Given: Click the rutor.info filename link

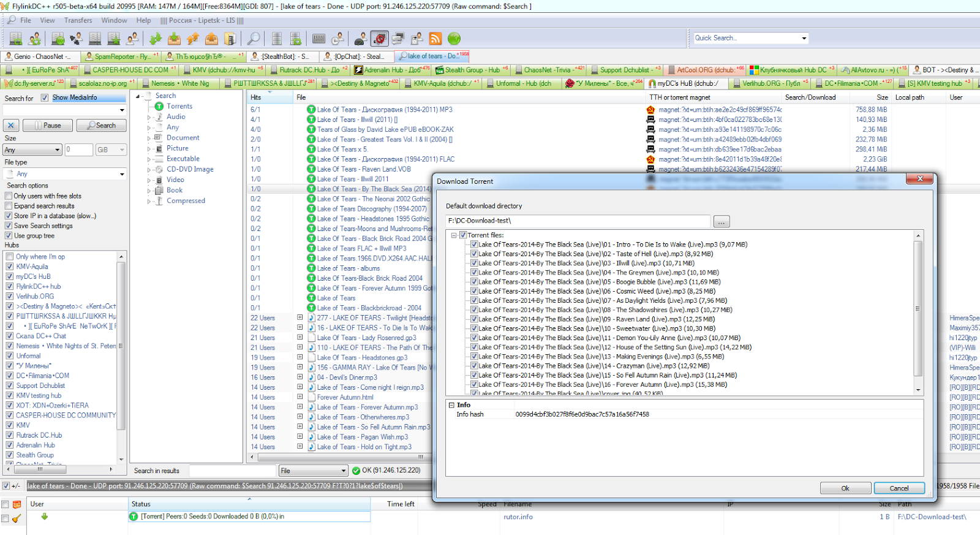Looking at the screenshot, I should 518,517.
